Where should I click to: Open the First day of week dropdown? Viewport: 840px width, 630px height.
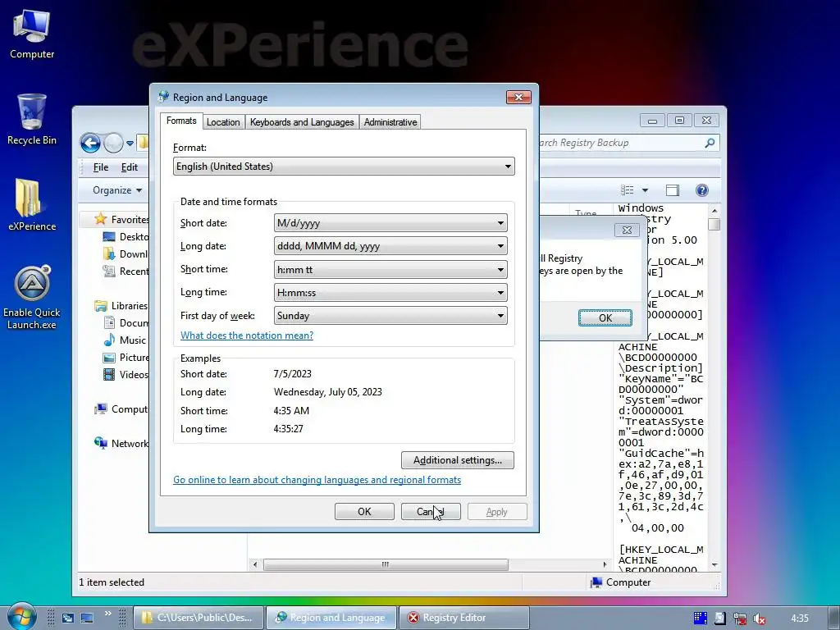tap(390, 316)
